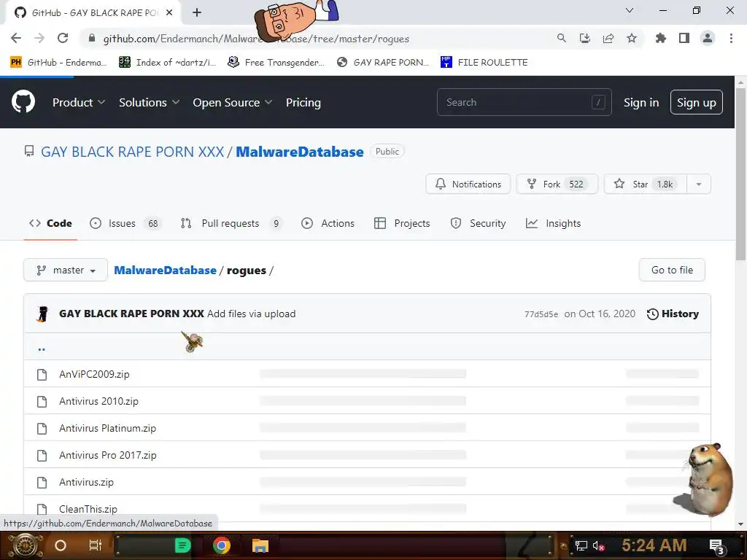Open Chrome from the taskbar
This screenshot has height=560, width=747.
point(222,545)
